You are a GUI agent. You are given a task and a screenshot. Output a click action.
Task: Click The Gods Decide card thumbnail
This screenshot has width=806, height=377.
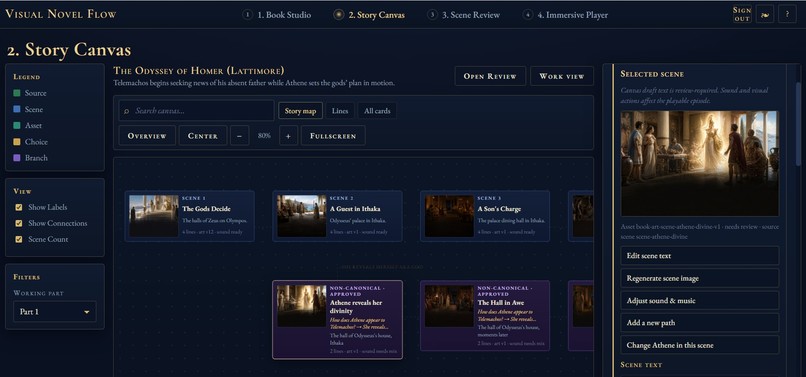click(x=154, y=216)
